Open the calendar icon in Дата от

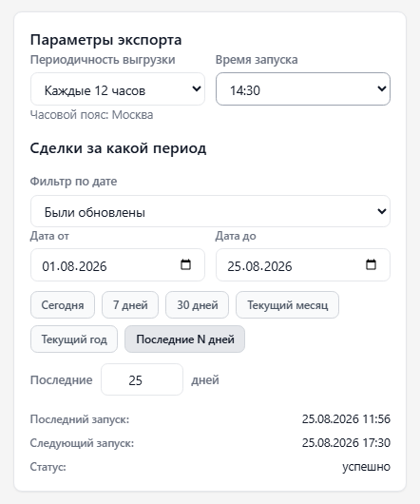tap(185, 264)
